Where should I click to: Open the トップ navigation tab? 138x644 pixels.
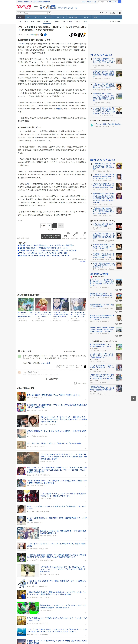(20, 17)
